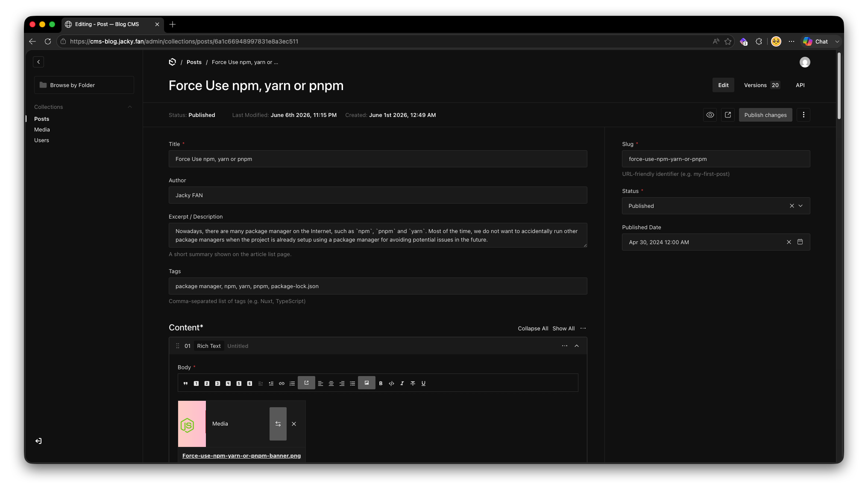Open Posts collection in sidebar
The image size is (868, 496).
pyautogui.click(x=41, y=119)
